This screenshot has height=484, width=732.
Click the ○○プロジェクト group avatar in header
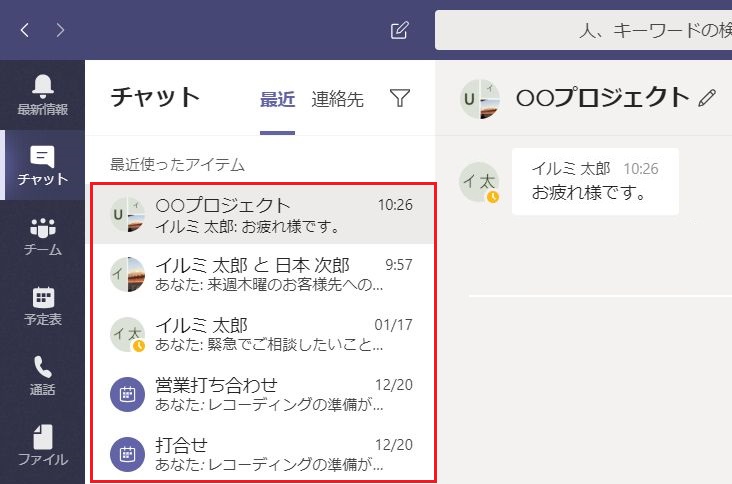(x=479, y=99)
